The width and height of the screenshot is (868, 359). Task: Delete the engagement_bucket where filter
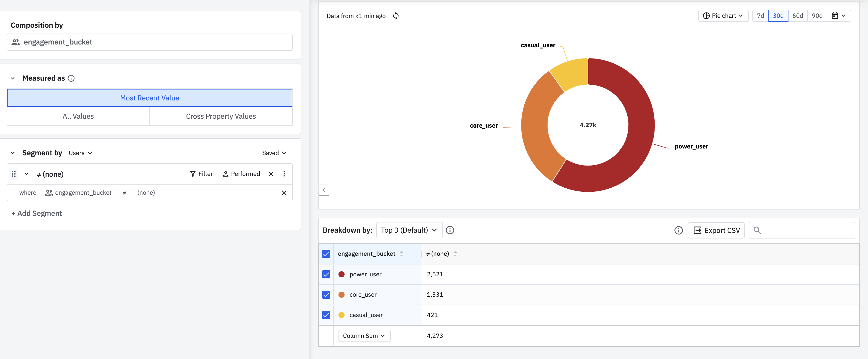tap(284, 193)
